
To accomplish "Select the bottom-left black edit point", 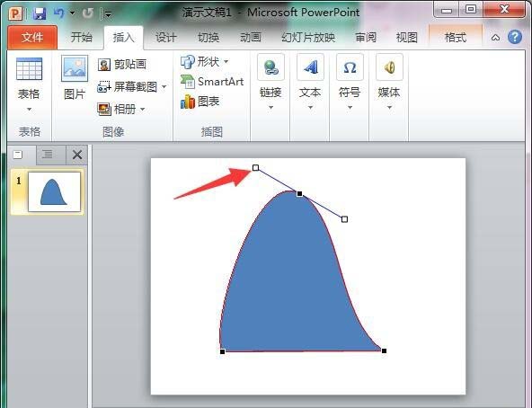I will (223, 351).
